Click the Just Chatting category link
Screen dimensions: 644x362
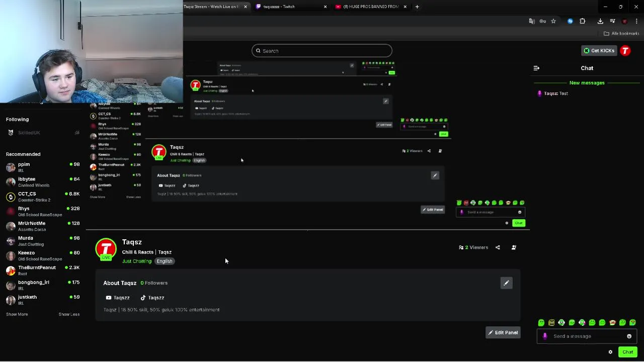tap(136, 261)
